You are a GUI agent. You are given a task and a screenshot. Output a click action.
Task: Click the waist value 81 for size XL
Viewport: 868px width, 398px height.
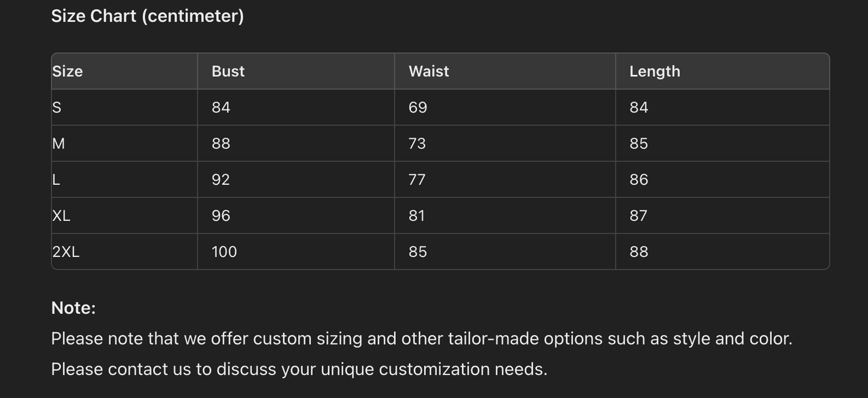[x=416, y=216]
